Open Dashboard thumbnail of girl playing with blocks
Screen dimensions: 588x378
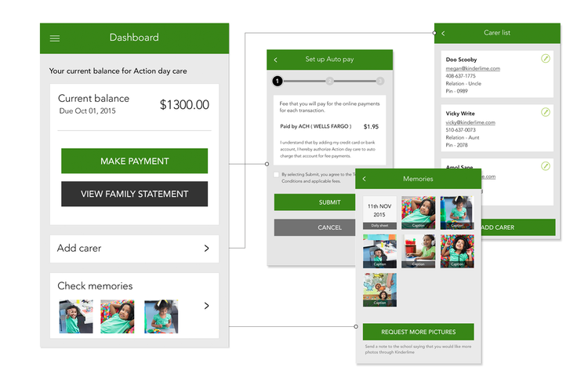click(162, 317)
